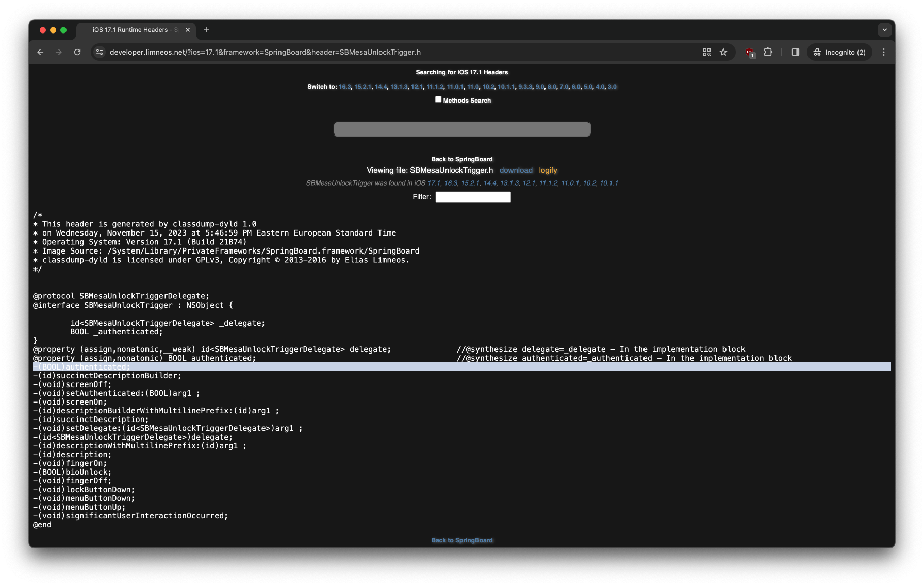Open the Extensions puzzle icon
Image resolution: width=924 pixels, height=586 pixels.
click(x=768, y=52)
